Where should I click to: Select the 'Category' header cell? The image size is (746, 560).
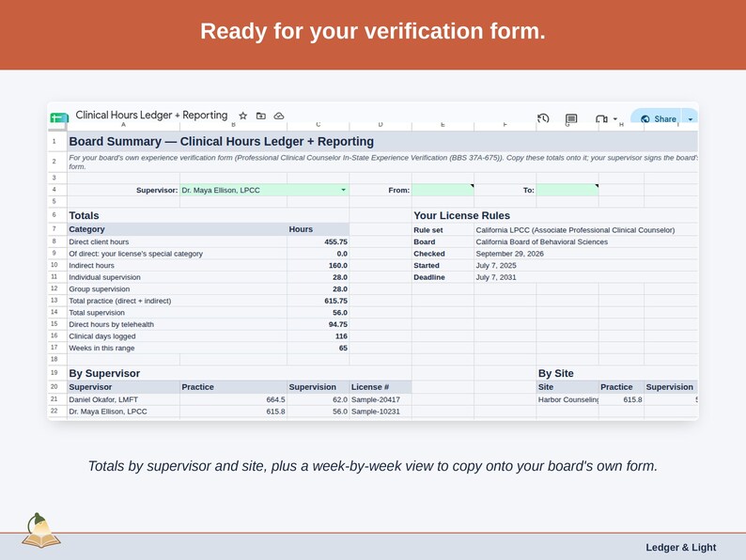(x=177, y=229)
